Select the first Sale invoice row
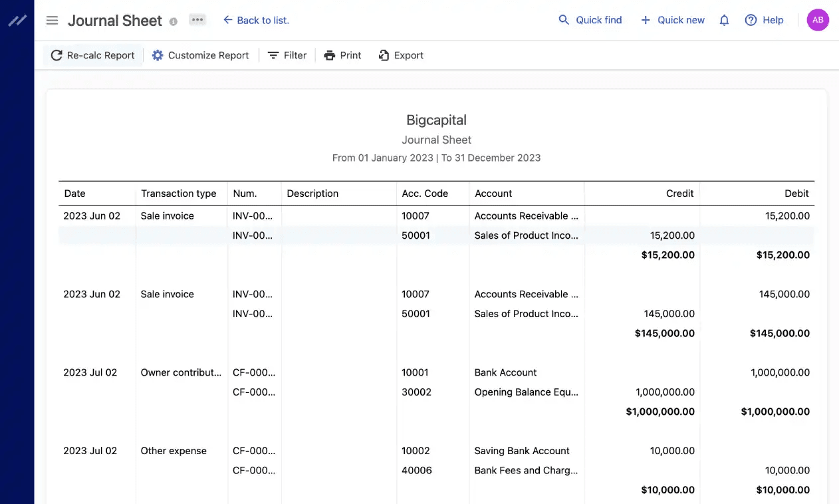The width and height of the screenshot is (839, 504). tap(167, 215)
